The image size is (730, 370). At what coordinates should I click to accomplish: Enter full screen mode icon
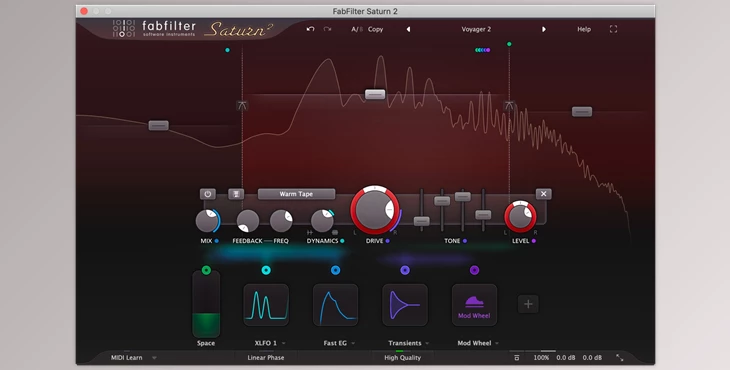click(614, 29)
